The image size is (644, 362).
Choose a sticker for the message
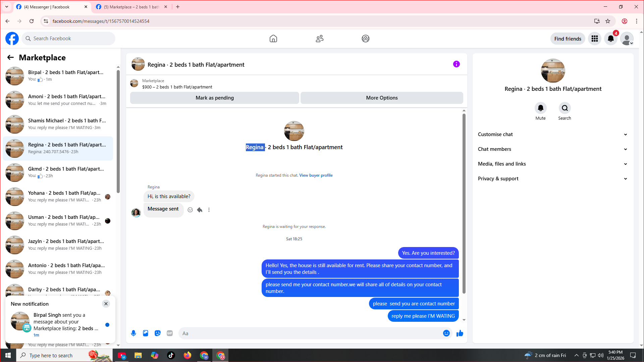click(x=158, y=333)
